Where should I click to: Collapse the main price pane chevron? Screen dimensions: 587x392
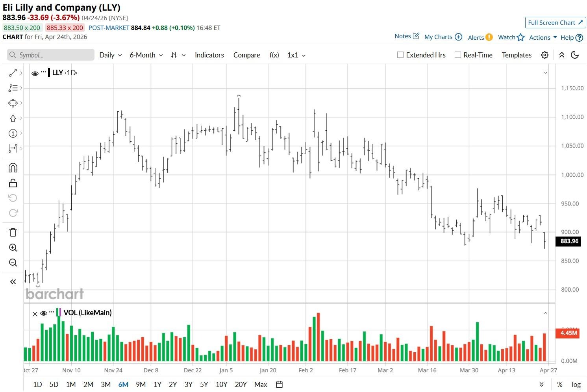pos(546,73)
